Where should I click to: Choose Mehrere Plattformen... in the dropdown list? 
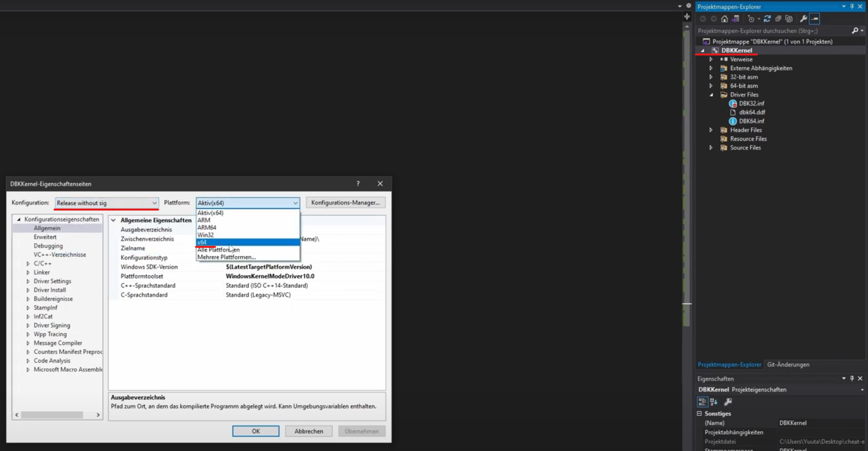[248, 257]
